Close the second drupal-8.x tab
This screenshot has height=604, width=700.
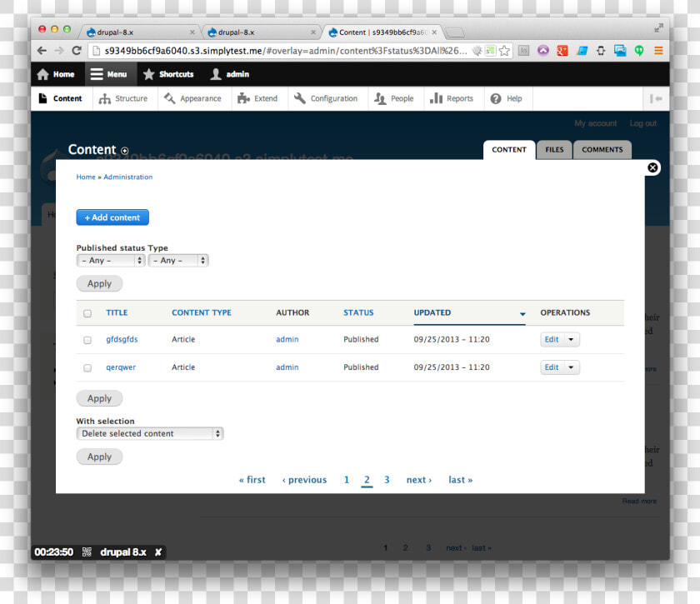point(313,32)
